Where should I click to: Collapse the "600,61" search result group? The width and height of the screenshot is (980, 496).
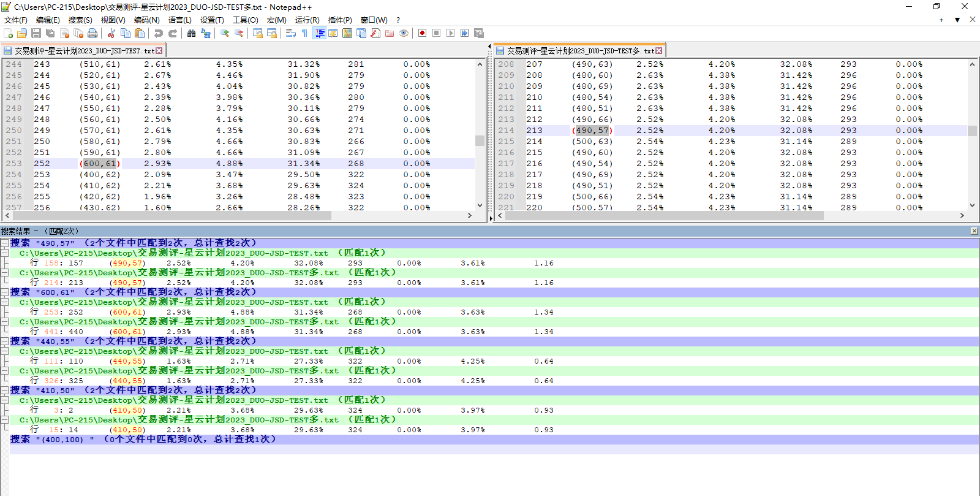(x=4, y=292)
